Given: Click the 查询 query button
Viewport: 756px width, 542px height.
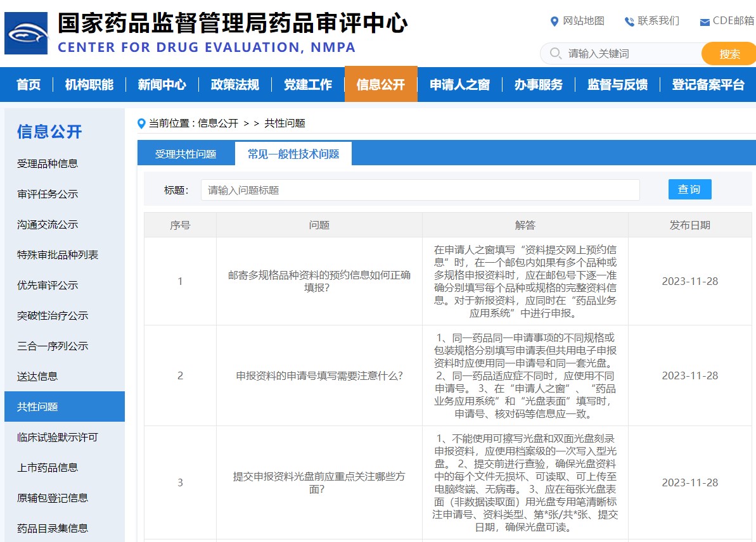Looking at the screenshot, I should [x=689, y=189].
